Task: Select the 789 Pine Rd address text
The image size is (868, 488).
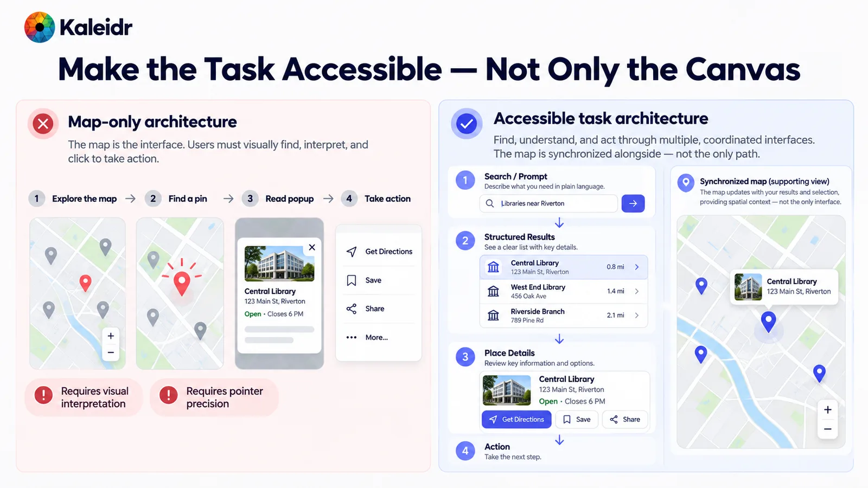Action: pos(527,320)
